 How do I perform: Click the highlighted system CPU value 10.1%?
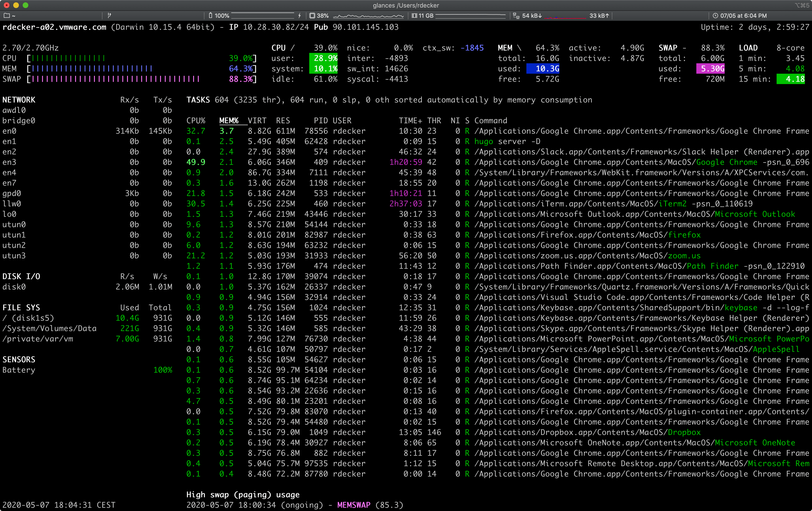pyautogui.click(x=324, y=69)
